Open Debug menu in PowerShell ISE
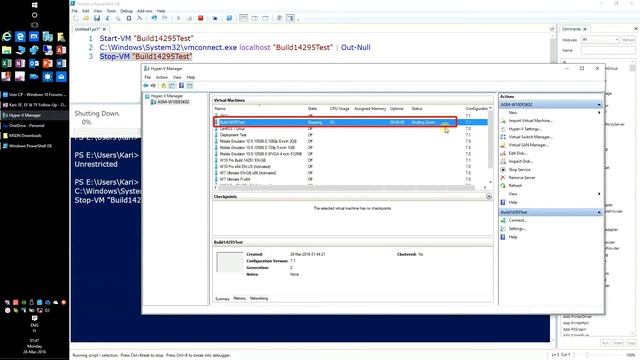This screenshot has height=360, width=640. [126, 11]
